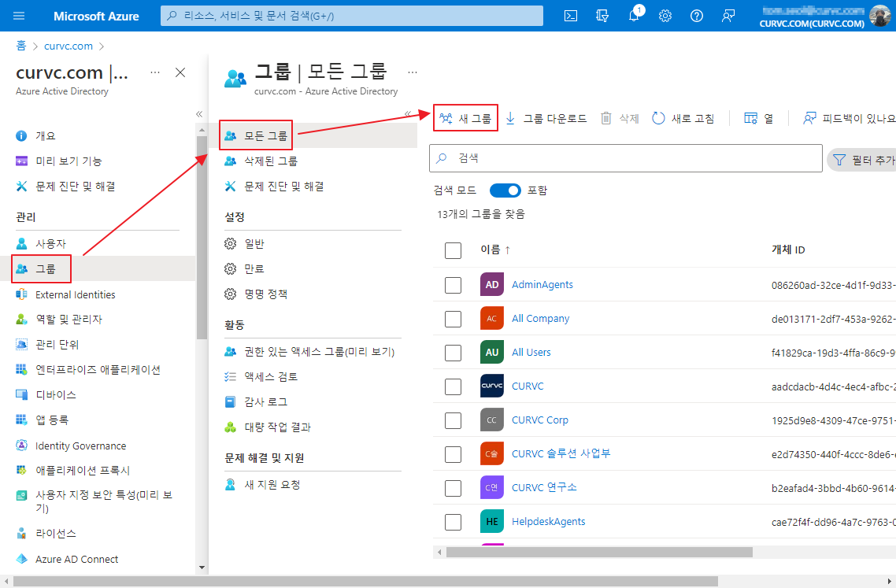Tick the CURVC 솔루션 사업부 checkbox
Viewport: 896px width, 588px height.
pyautogui.click(x=454, y=454)
